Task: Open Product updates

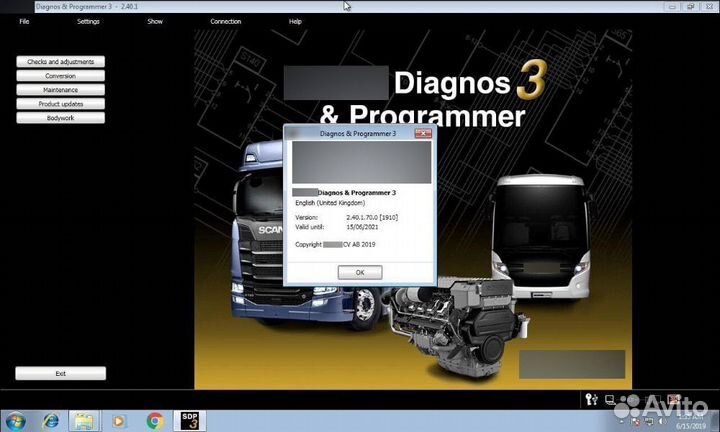Action: coord(61,104)
